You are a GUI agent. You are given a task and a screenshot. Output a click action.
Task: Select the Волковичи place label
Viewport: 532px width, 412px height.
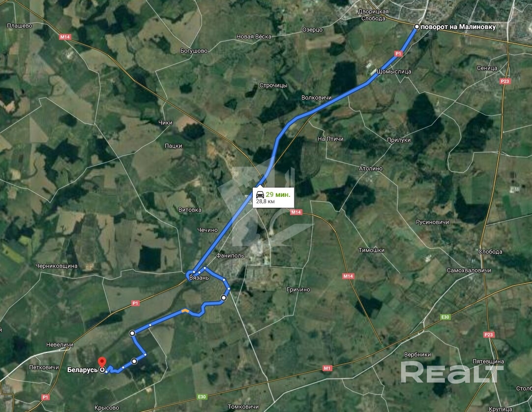317,97
